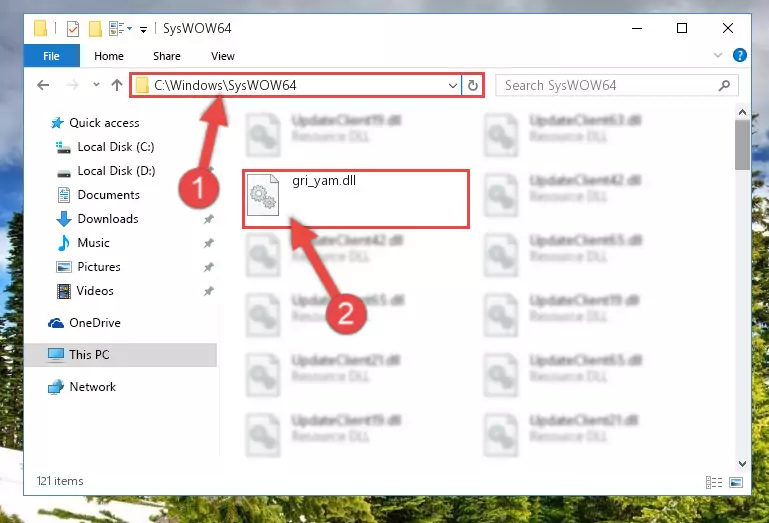The image size is (769, 523).
Task: Click the Music note icon
Action: pos(64,243)
